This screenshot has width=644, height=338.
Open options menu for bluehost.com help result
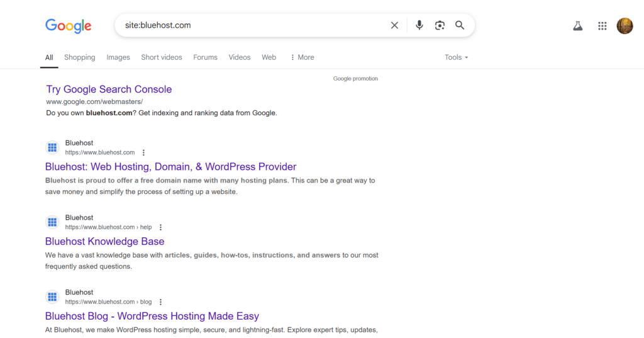click(160, 227)
